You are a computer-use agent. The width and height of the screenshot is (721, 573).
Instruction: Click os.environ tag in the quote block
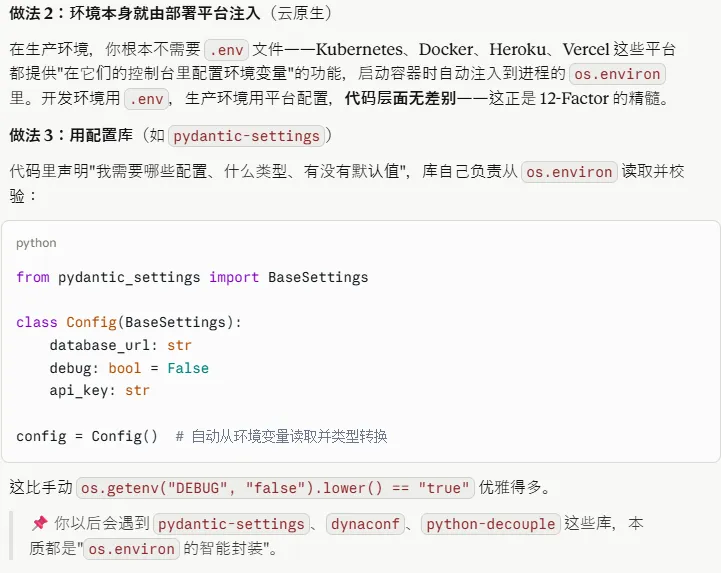tap(132, 549)
